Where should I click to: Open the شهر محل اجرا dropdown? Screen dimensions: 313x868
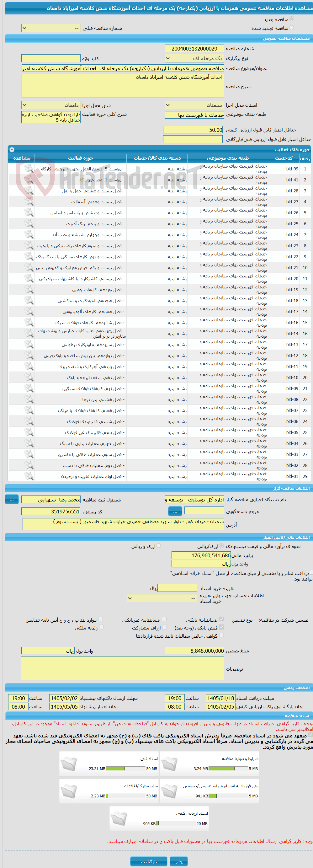(51, 105)
